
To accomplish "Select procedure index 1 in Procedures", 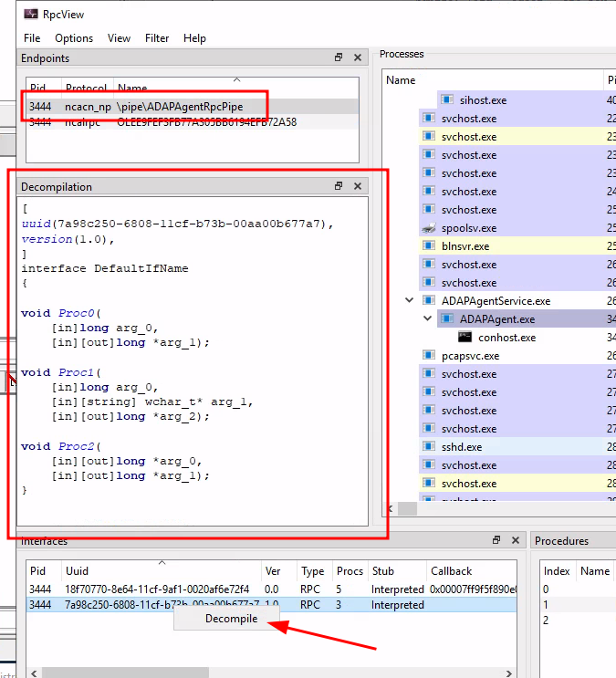I will pyautogui.click(x=578, y=604).
